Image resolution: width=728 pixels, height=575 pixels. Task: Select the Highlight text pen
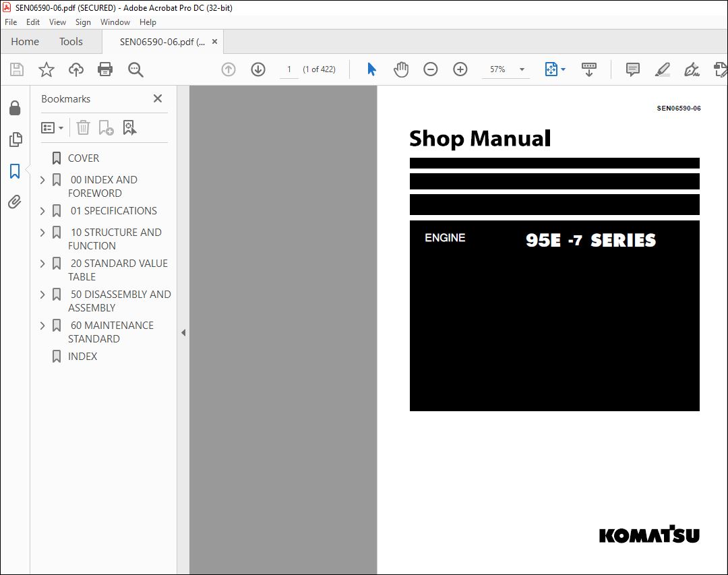click(662, 69)
